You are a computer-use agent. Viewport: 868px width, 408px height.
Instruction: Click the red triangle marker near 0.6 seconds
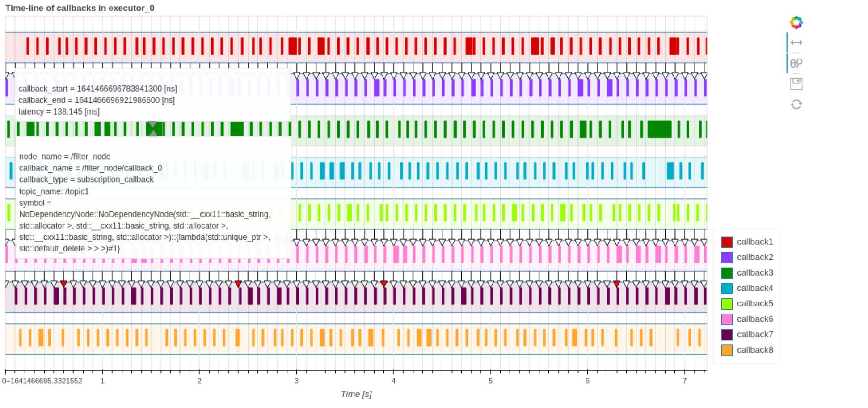pyautogui.click(x=63, y=284)
